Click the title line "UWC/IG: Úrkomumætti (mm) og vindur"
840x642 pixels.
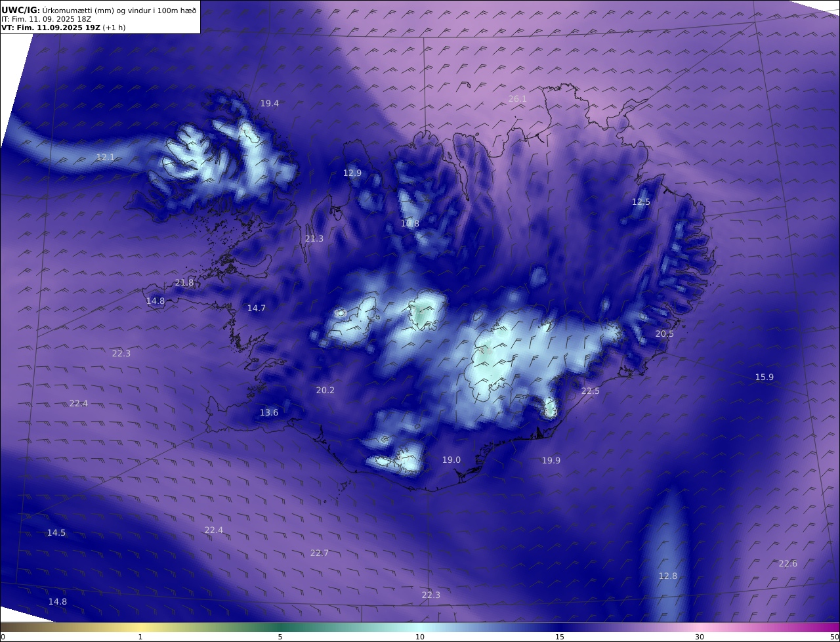click(99, 10)
